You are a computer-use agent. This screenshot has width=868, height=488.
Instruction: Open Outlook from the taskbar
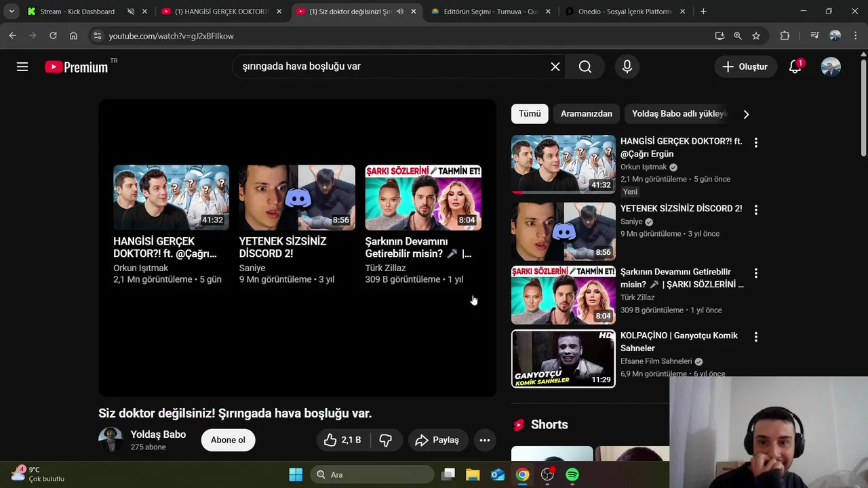click(498, 474)
